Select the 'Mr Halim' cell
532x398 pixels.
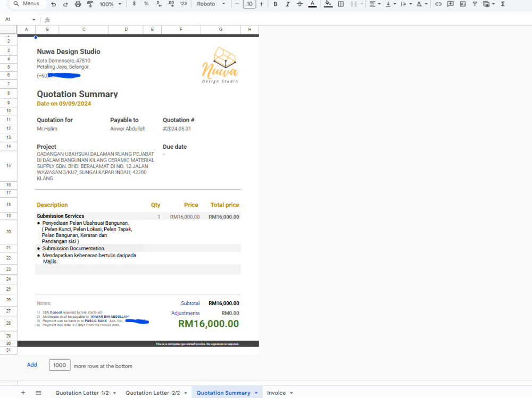pyautogui.click(x=47, y=129)
